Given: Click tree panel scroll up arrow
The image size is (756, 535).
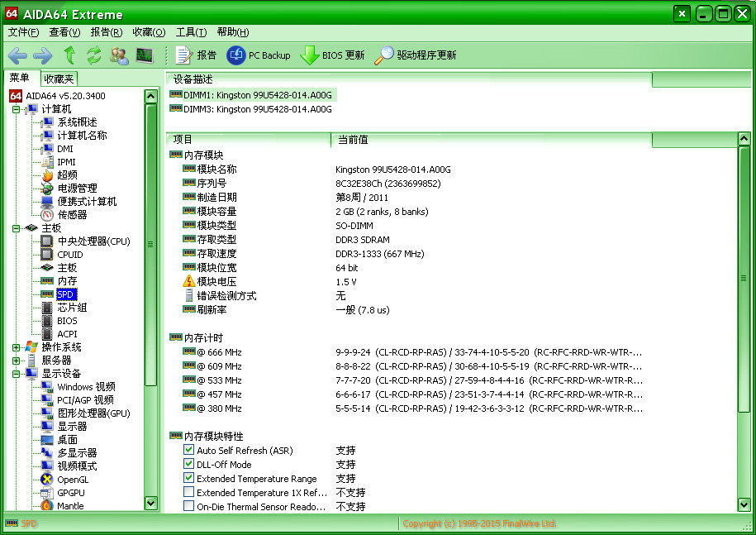Looking at the screenshot, I should (151, 96).
